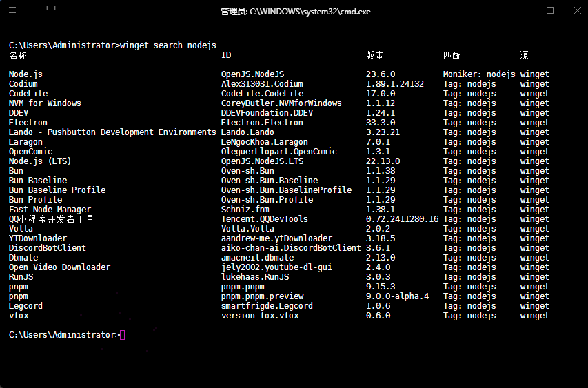Click the window title text cmd.exe

point(296,12)
